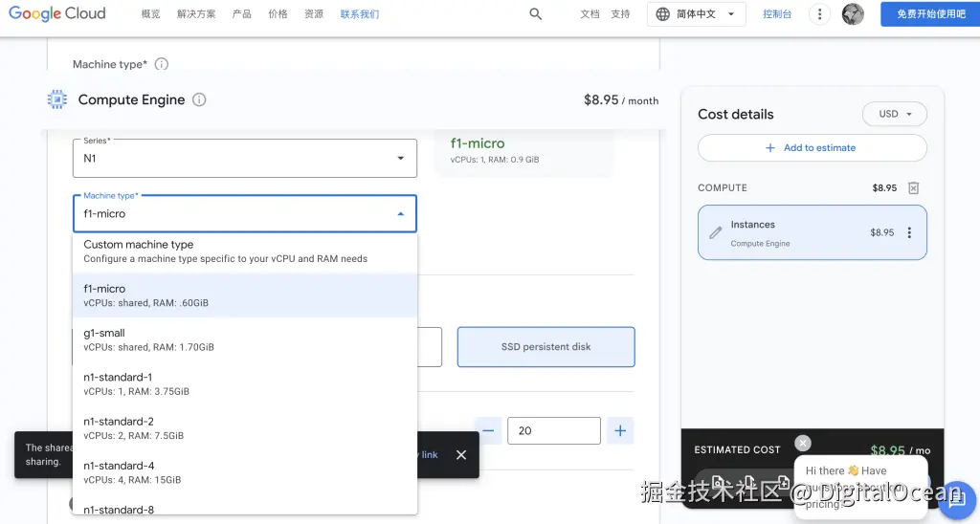This screenshot has height=524, width=980.
Task: Click the info icon next to Machine type heading
Action: pos(161,64)
